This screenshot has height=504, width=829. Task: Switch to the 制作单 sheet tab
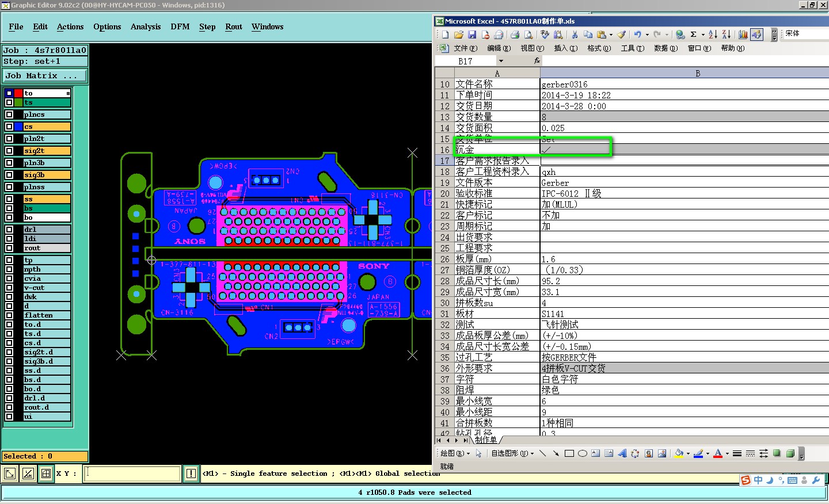[x=486, y=440]
